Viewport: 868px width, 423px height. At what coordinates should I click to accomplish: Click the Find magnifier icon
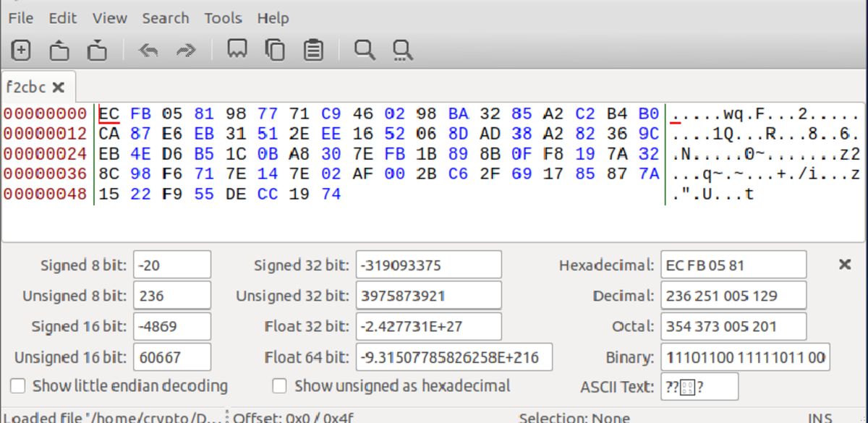[365, 50]
